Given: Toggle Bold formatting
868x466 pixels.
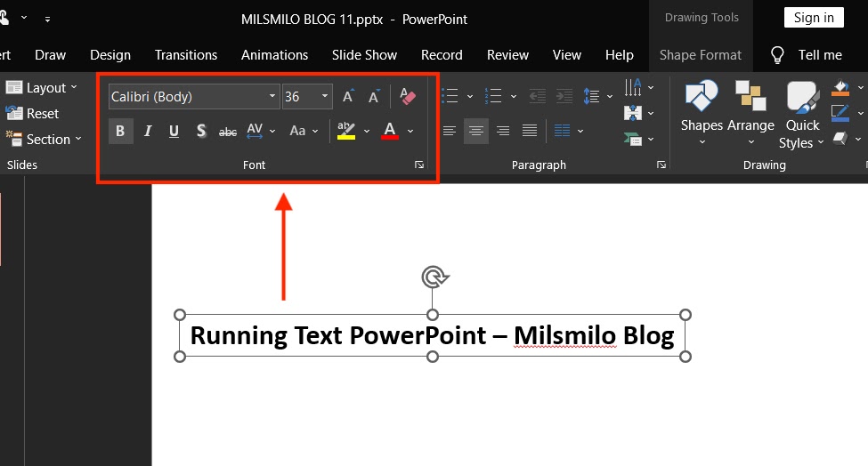Looking at the screenshot, I should (120, 131).
